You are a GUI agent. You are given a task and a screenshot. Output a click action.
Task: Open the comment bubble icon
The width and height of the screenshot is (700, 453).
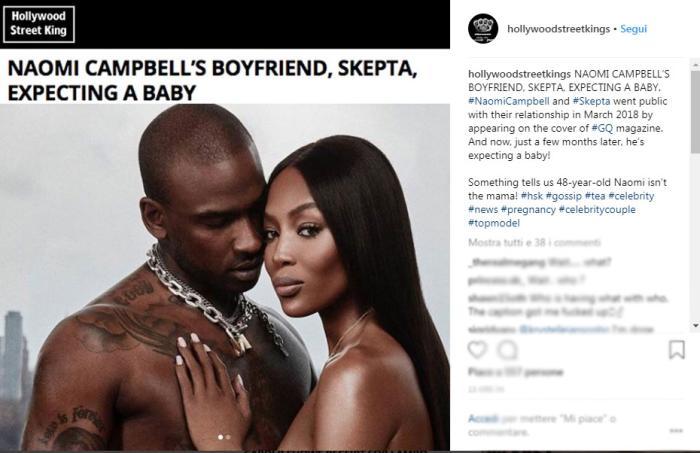click(508, 350)
